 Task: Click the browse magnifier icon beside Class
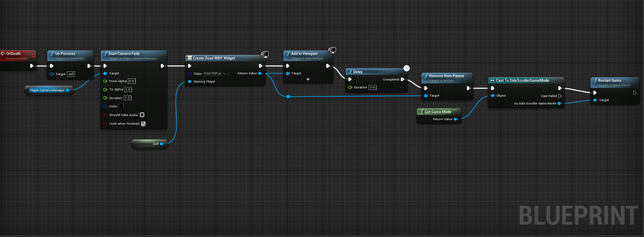229,74
